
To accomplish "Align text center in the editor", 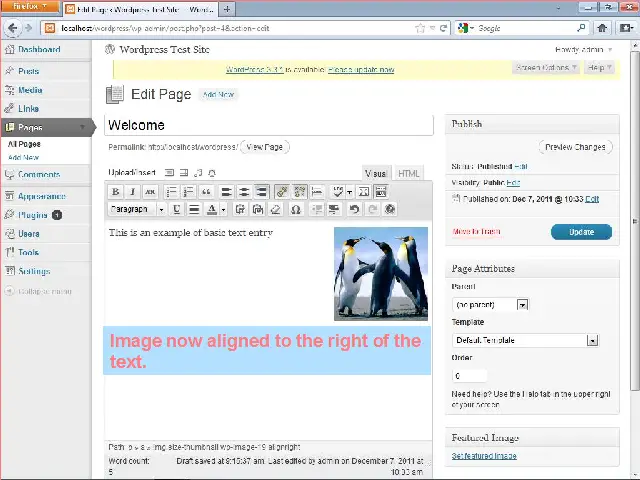I will (x=244, y=191).
